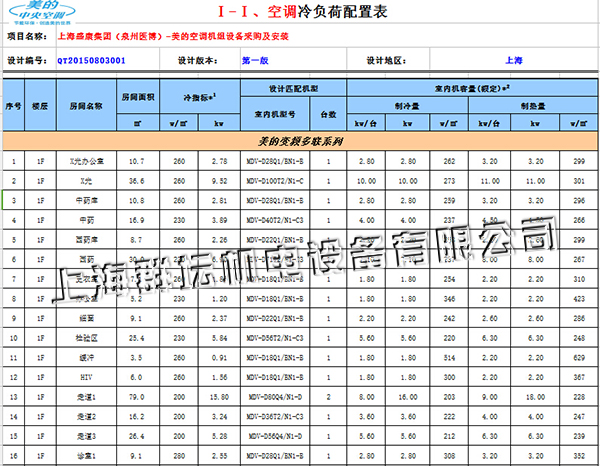Image resolution: width=600 pixels, height=466 pixels.
Task: Click the 房间名称 column header
Action: coord(86,106)
